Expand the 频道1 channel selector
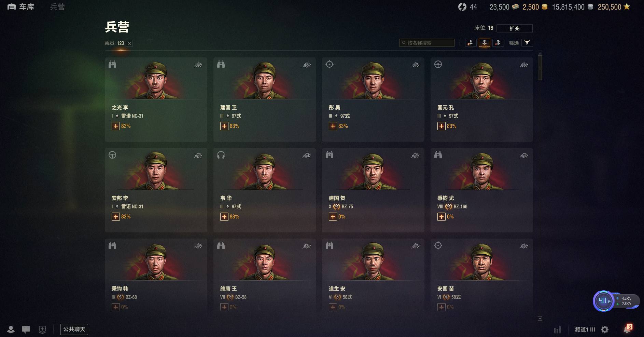Image resolution: width=644 pixels, height=337 pixels. click(x=585, y=329)
